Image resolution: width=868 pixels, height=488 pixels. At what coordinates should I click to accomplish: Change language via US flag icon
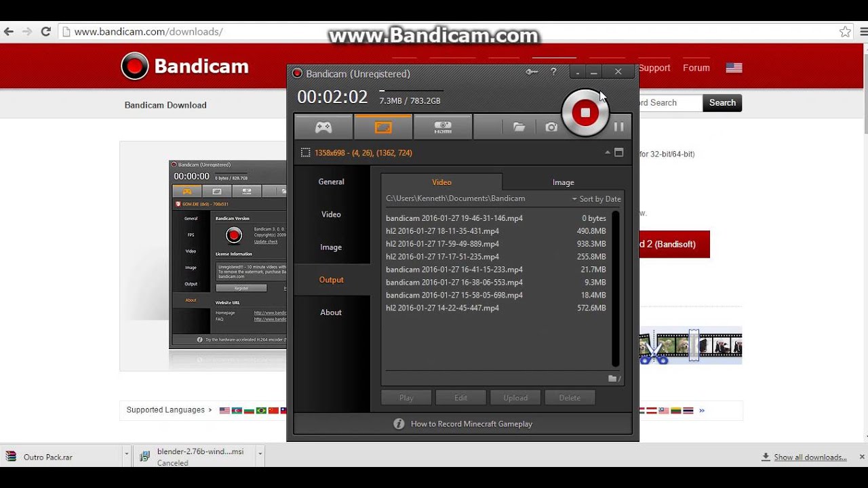(734, 68)
